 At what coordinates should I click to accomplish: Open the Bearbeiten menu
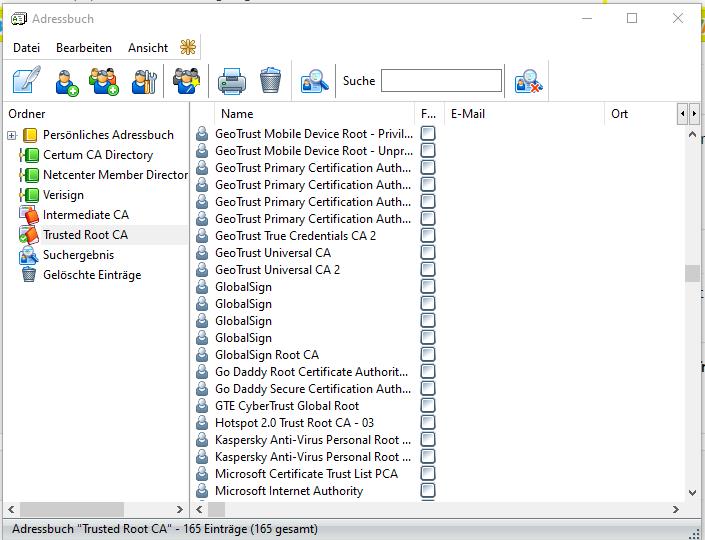click(x=84, y=48)
